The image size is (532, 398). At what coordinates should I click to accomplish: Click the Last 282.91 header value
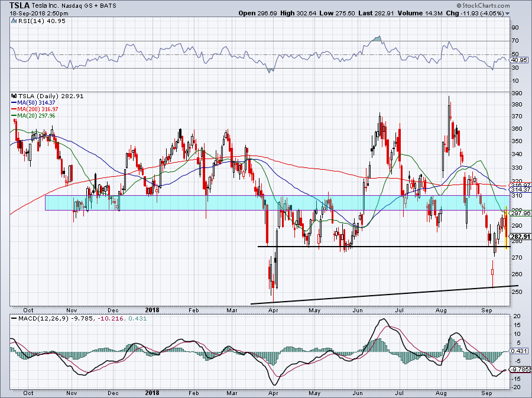click(376, 13)
